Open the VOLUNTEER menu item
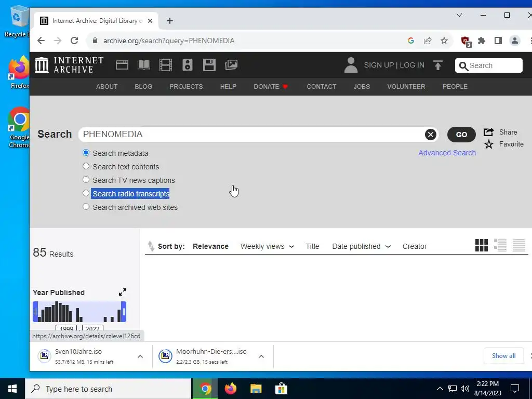 tap(406, 87)
